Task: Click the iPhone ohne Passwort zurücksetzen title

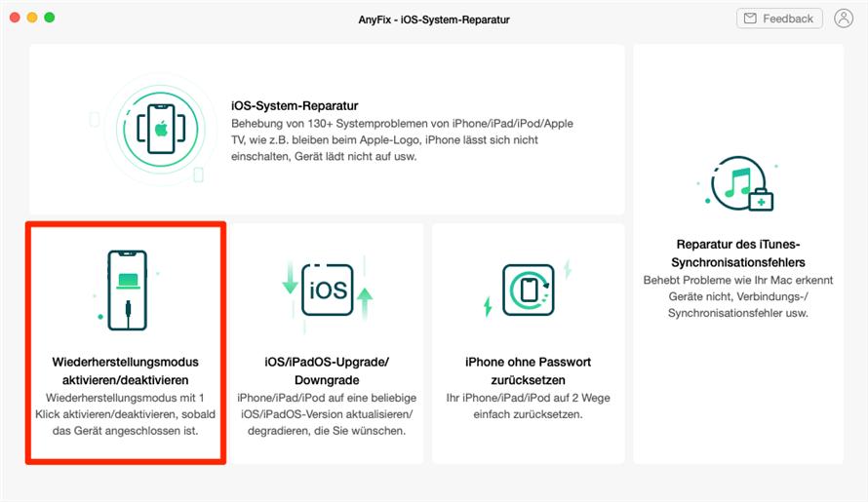Action: coord(528,370)
